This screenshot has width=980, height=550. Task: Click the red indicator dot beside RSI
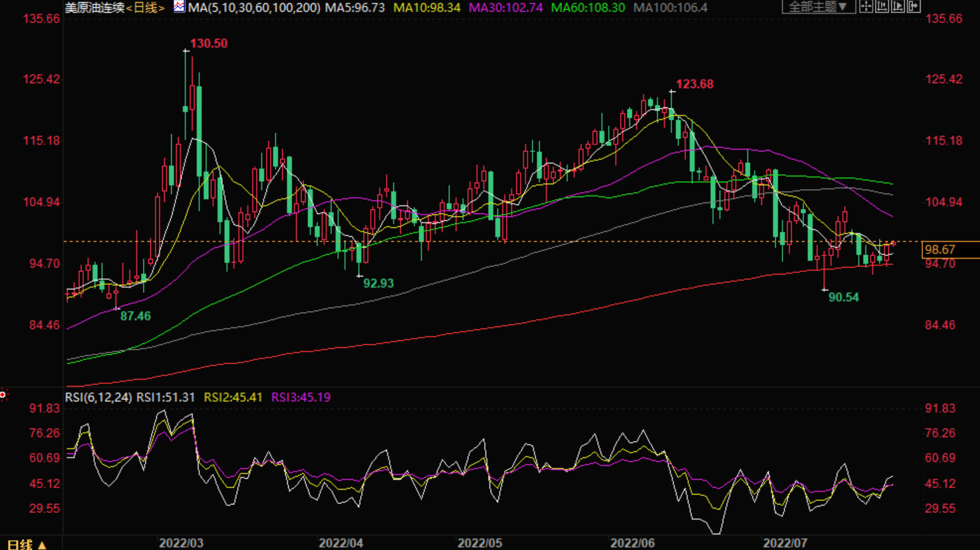[3, 395]
